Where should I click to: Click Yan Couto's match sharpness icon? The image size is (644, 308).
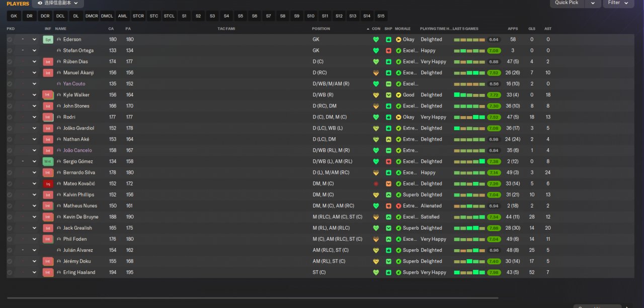click(388, 84)
